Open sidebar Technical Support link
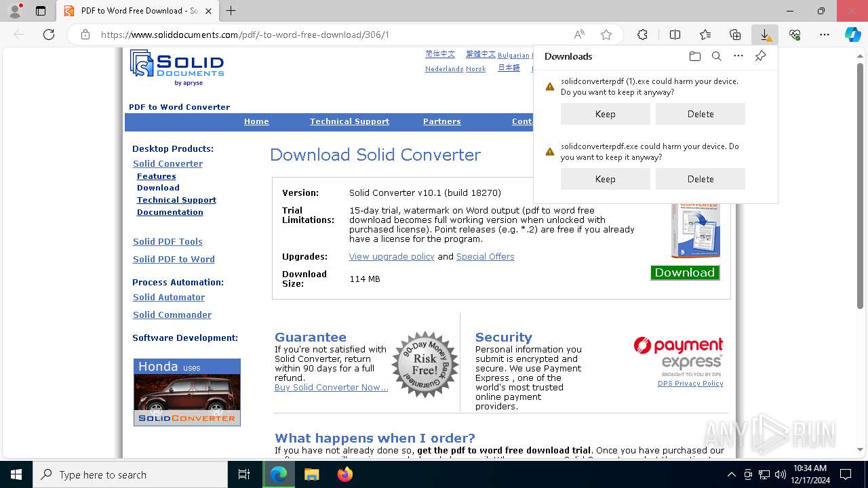Viewport: 868px width, 488px height. pyautogui.click(x=176, y=200)
